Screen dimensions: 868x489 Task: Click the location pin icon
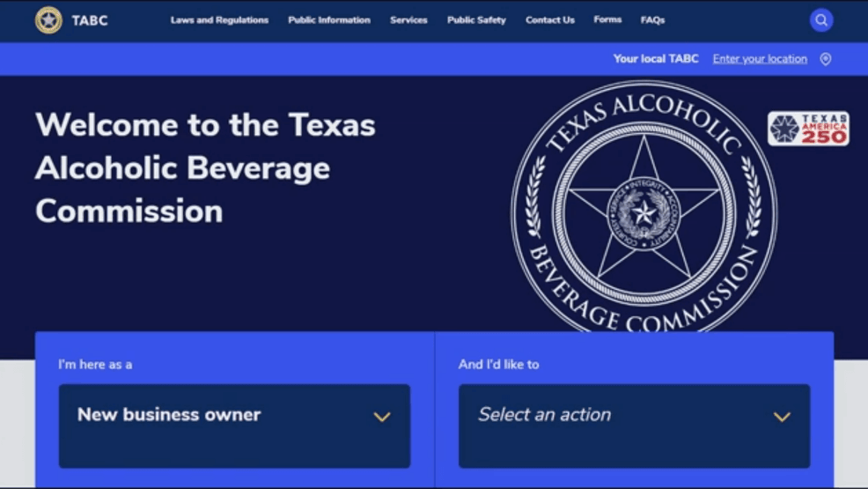826,59
